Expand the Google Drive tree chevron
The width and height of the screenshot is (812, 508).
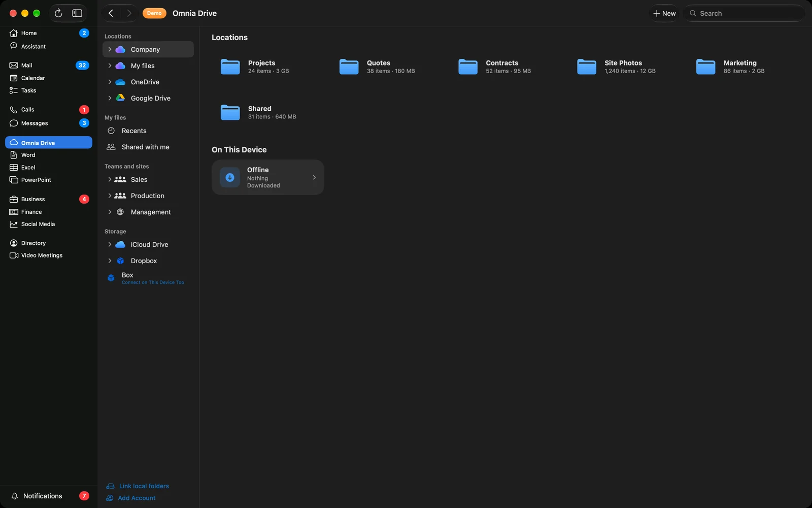(x=110, y=98)
